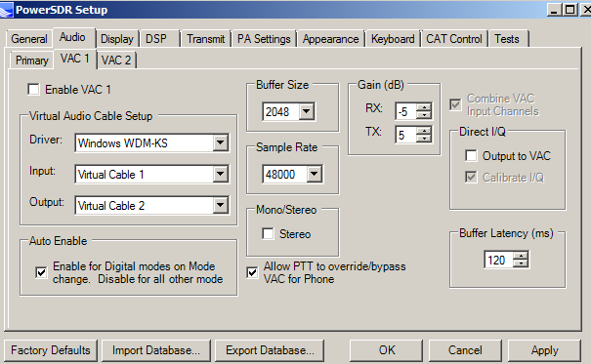Viewport: 591px width, 364px height.
Task: Decrease Buffer Latency with the down arrow
Action: click(x=521, y=263)
